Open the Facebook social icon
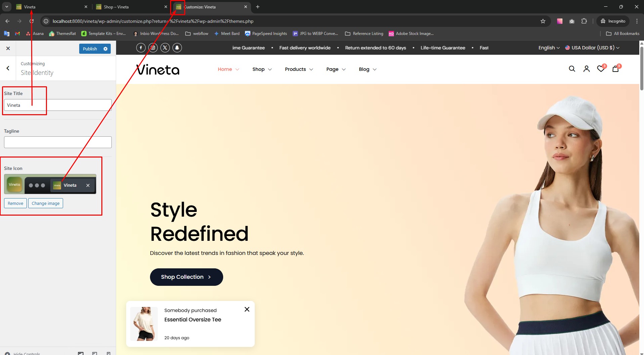The width and height of the screenshot is (644, 355). 141,48
